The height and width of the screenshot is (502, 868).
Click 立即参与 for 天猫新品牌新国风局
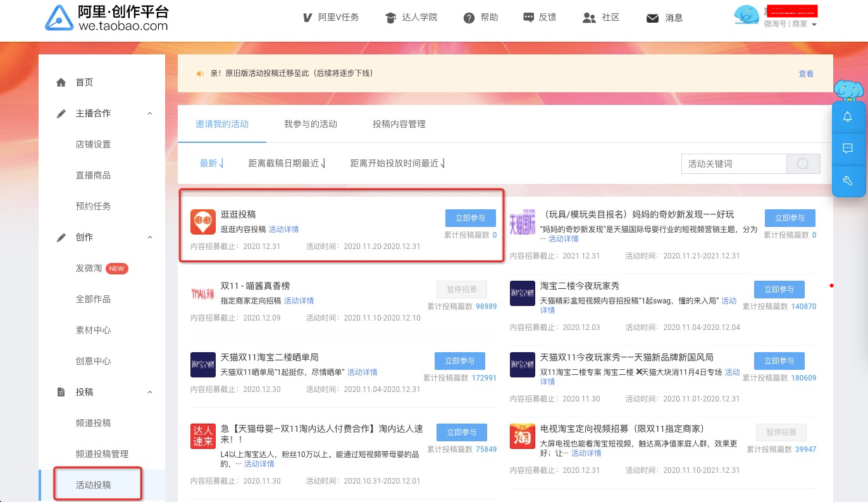click(x=779, y=361)
